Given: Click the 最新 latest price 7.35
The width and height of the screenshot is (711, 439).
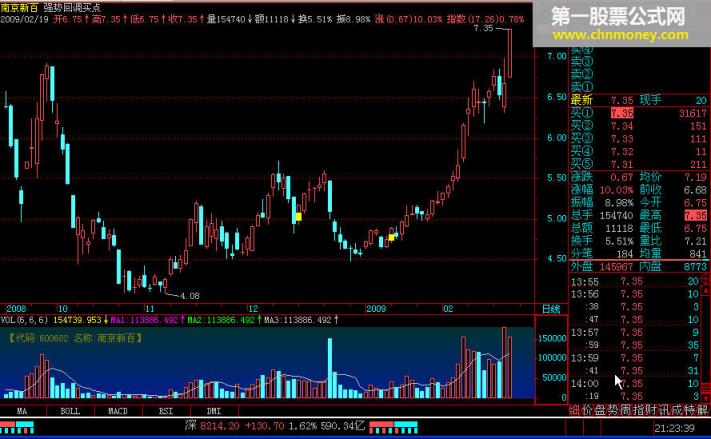Looking at the screenshot, I should [x=622, y=100].
